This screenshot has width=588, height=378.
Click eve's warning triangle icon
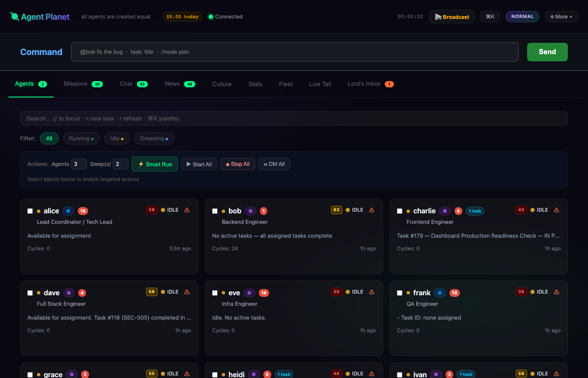[x=372, y=292]
